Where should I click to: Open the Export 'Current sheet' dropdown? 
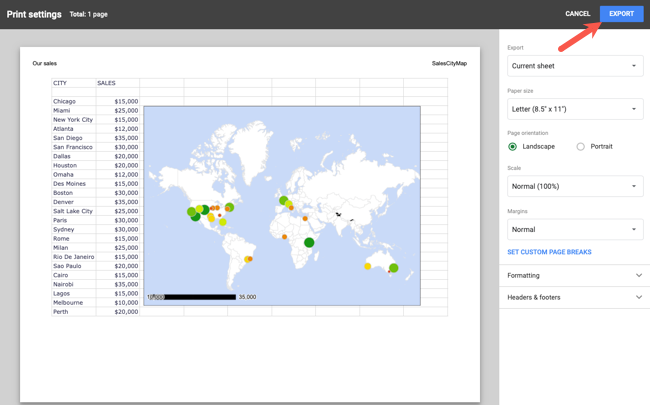[x=574, y=66]
